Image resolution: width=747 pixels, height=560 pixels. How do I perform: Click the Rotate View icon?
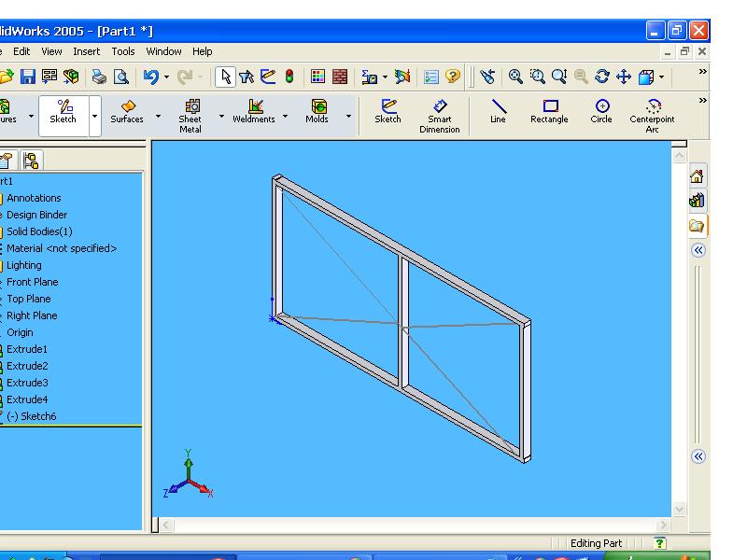click(602, 77)
